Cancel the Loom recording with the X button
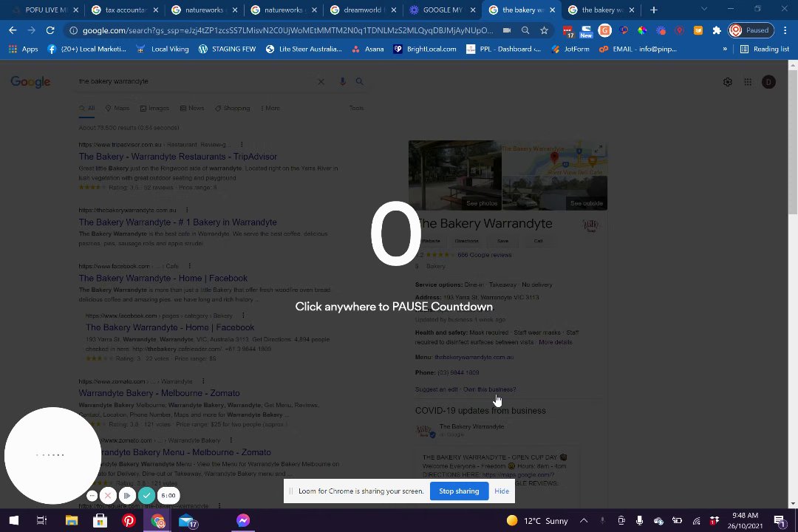Image resolution: width=798 pixels, height=532 pixels. tap(108, 495)
